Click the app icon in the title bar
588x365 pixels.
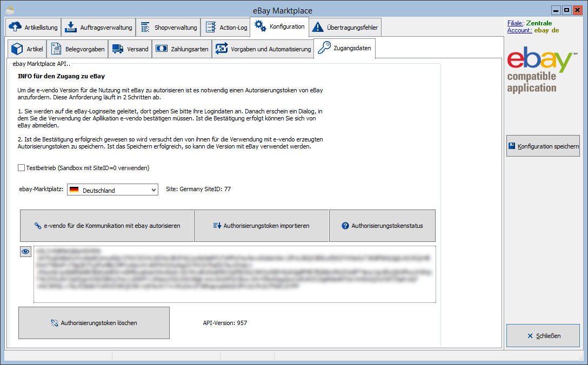(10, 10)
